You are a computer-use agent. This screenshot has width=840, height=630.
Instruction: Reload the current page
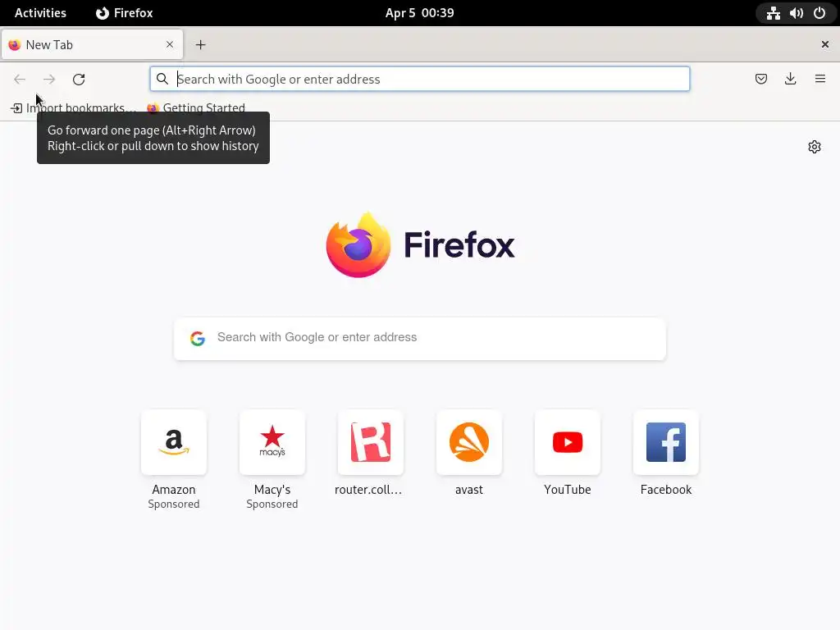tap(79, 80)
